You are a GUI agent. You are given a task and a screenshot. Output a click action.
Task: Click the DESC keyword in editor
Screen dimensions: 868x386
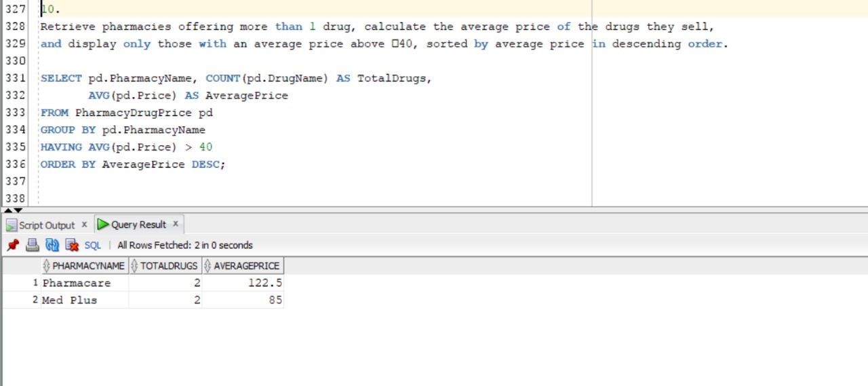point(207,164)
